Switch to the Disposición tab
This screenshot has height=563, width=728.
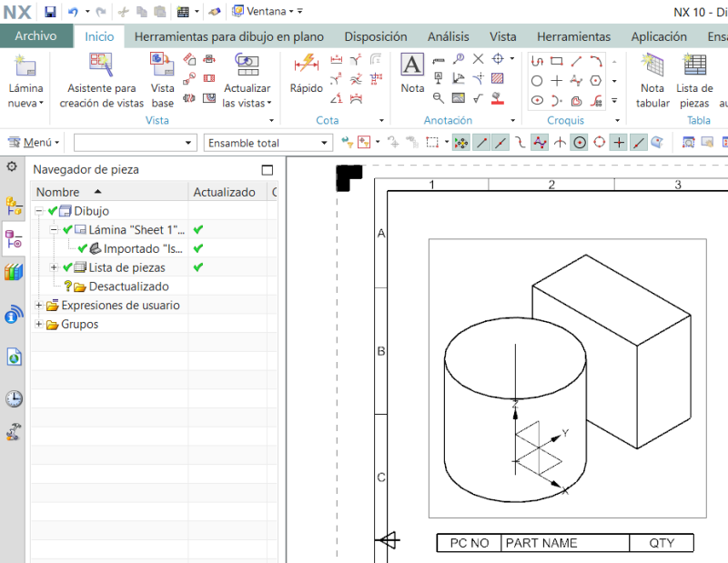click(376, 36)
